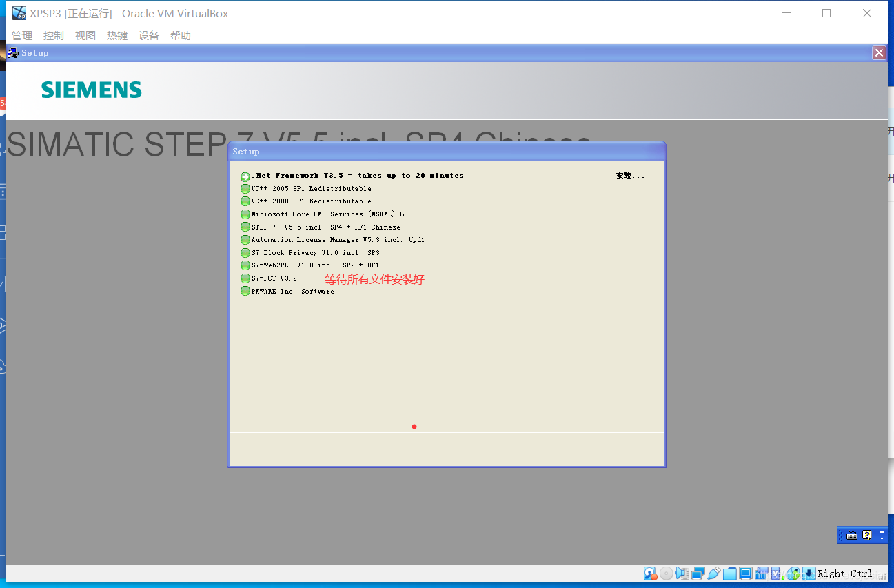Click the 'Right Ctrl' host key label
This screenshot has width=894, height=588.
click(x=845, y=574)
